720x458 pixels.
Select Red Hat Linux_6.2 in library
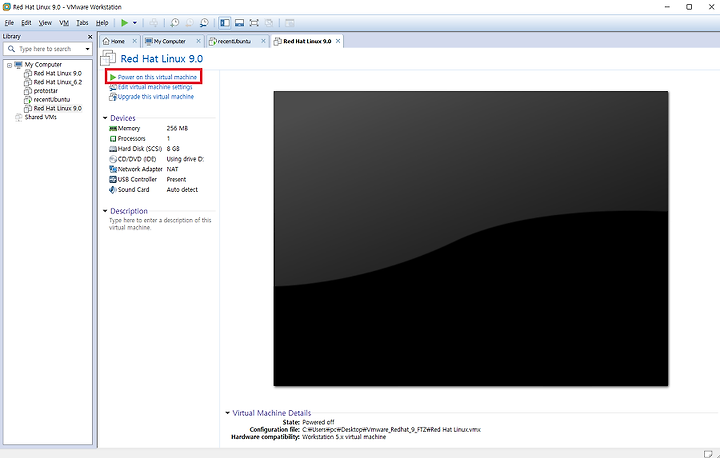[58, 82]
